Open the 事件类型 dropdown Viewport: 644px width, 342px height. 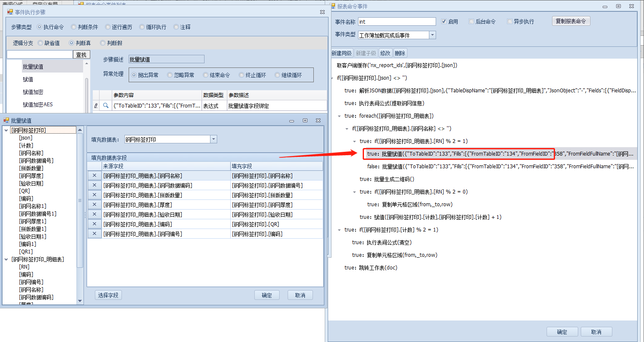point(432,35)
